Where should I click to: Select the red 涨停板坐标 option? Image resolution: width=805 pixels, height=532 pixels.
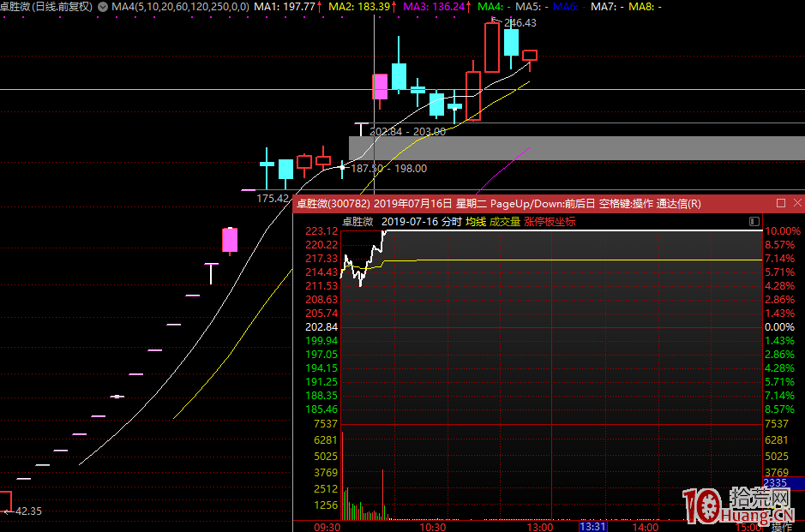click(550, 222)
